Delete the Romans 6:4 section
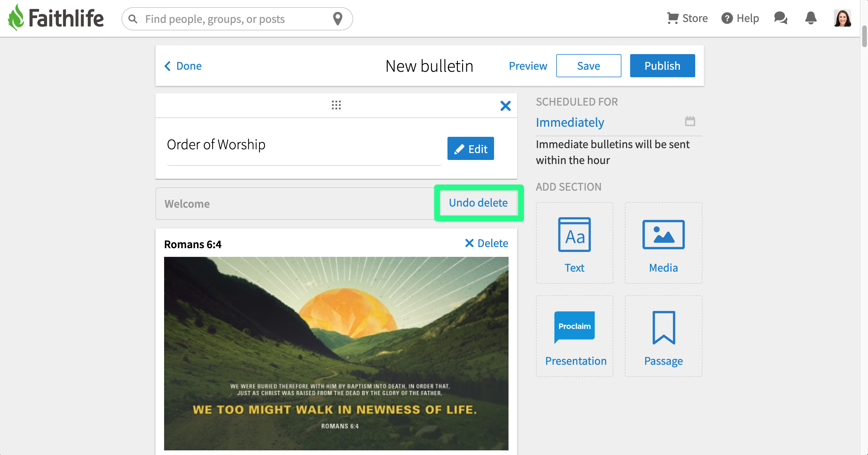The height and width of the screenshot is (455, 868). (486, 243)
